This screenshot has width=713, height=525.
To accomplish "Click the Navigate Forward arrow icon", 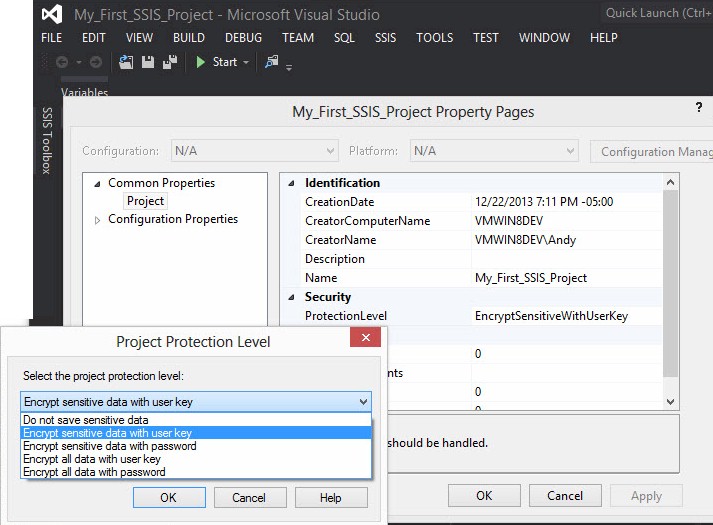I will click(x=95, y=62).
